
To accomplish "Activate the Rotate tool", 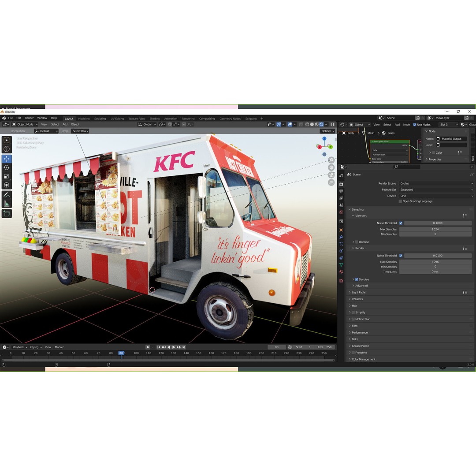I will point(7,167).
